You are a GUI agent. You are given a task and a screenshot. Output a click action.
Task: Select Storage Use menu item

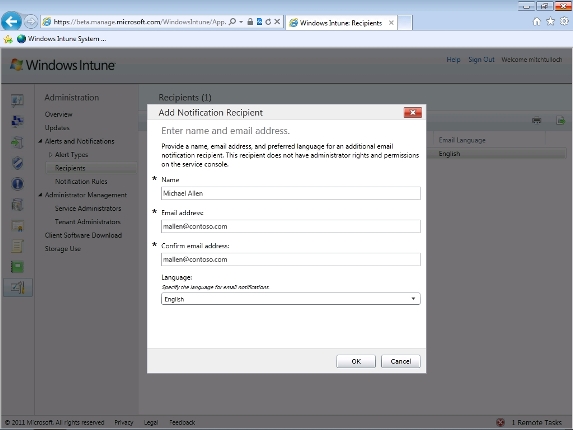62,249
